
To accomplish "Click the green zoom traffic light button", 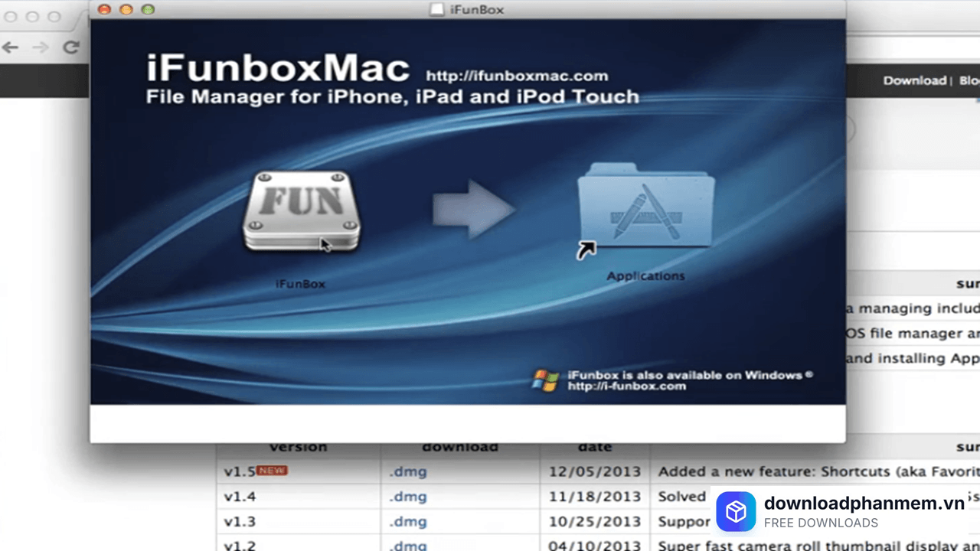I will pos(148,9).
